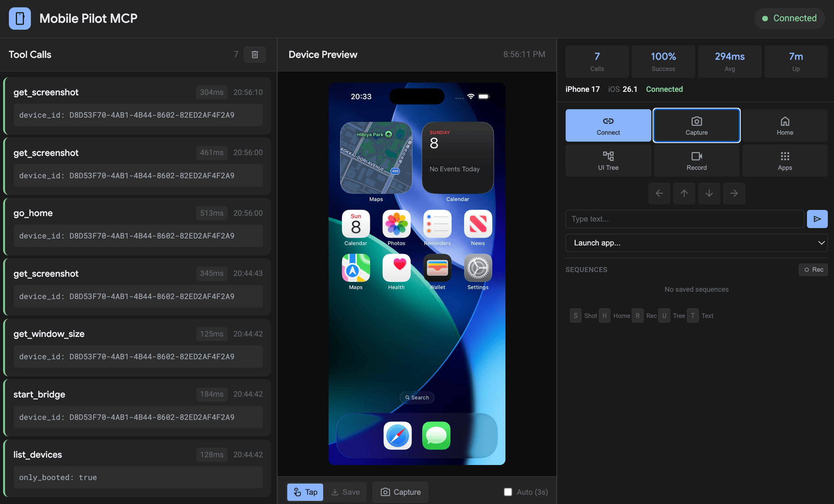Screen dimensions: 834x504
Task: Enable the Auto (3s) checkbox
Action: 508,492
